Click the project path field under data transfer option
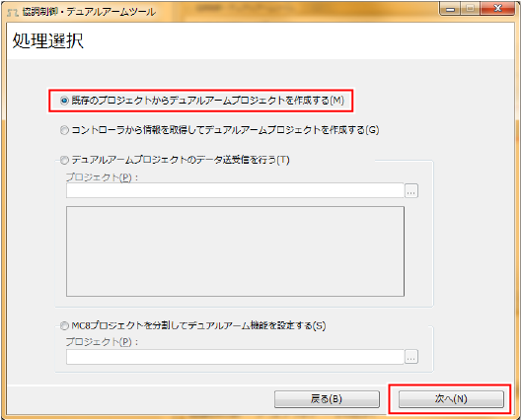521x420 pixels. [235, 190]
